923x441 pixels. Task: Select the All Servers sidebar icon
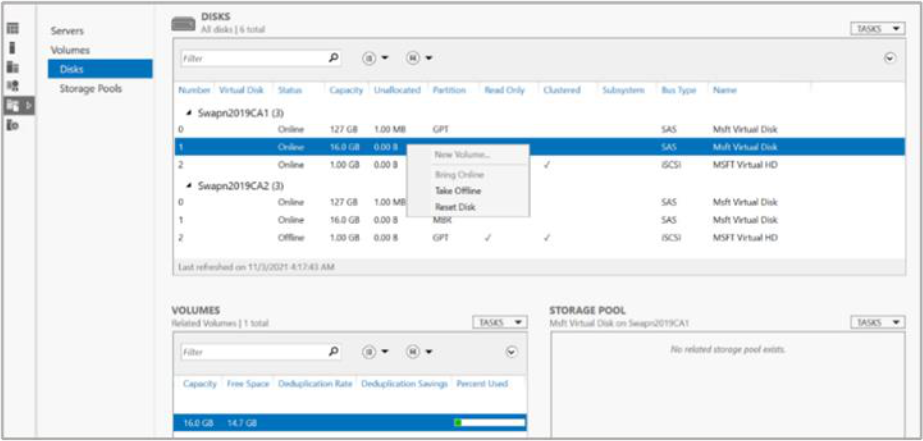click(13, 67)
